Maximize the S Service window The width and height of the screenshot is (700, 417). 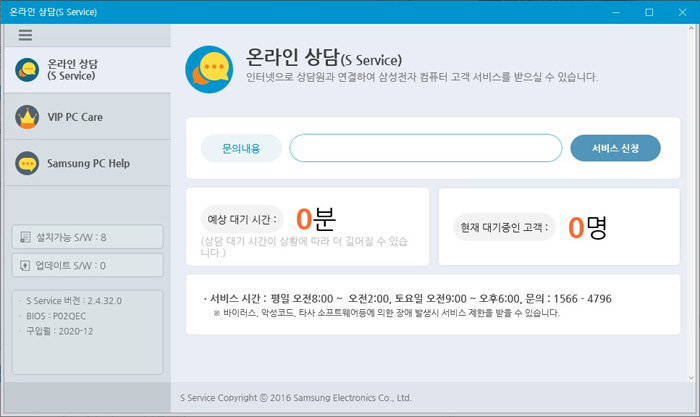coord(649,12)
